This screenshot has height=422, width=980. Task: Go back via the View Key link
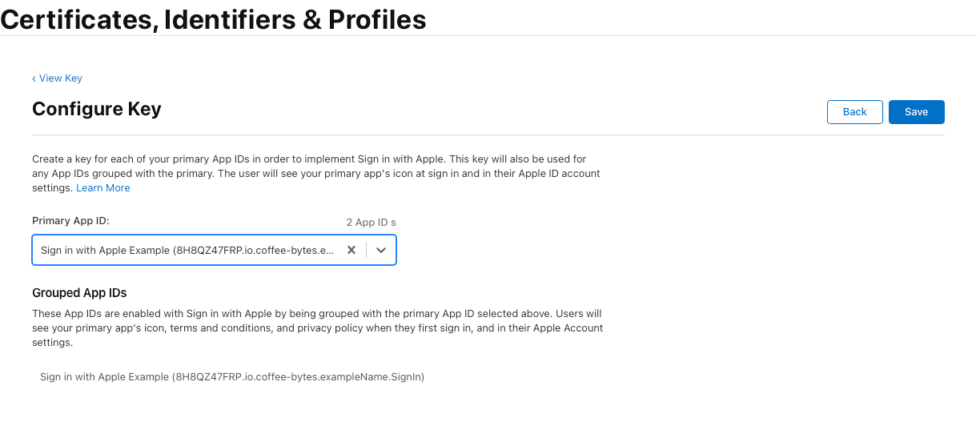tap(61, 78)
